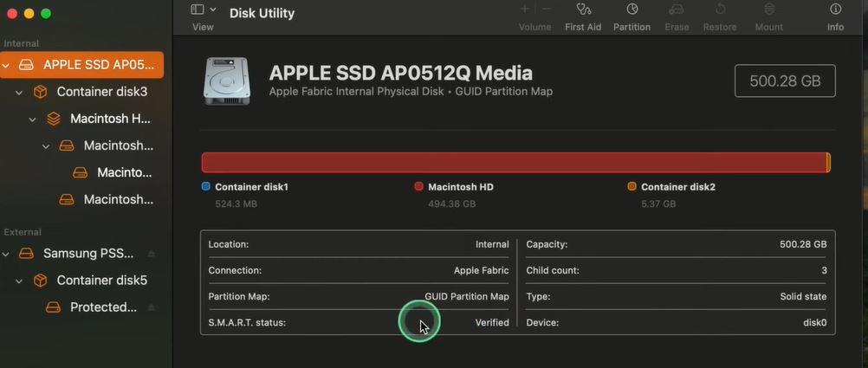The width and height of the screenshot is (868, 368).
Task: Select Samsung PSS... external disk
Action: coord(88,254)
